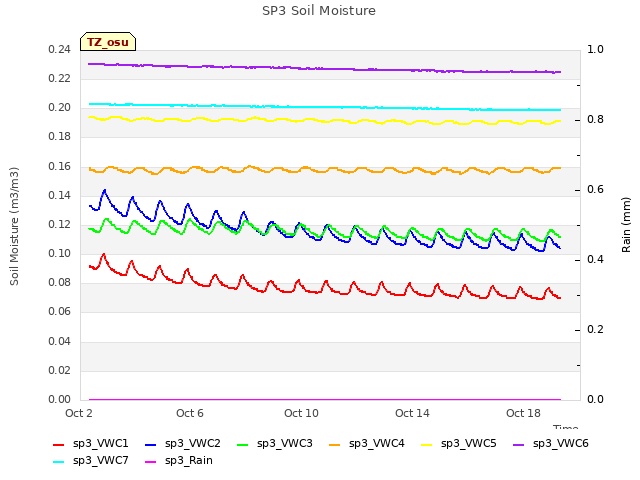Click the sp3_VWC6 legend label
The height and width of the screenshot is (480, 640).
pos(560,443)
